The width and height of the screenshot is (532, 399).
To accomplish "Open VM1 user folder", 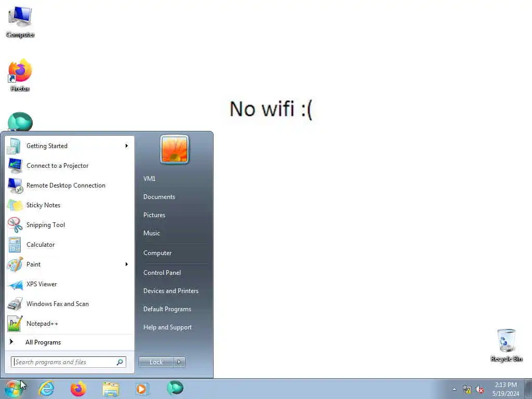I will (149, 179).
